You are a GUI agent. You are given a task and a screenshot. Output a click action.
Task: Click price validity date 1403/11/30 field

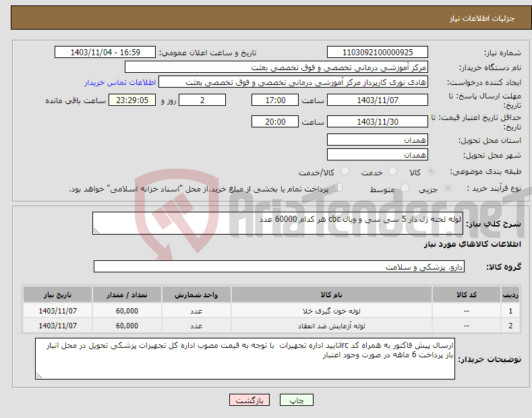(x=378, y=121)
